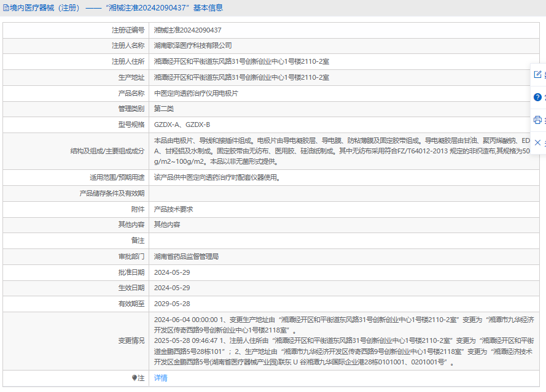Click the 变更情况 row label

[x=131, y=341]
